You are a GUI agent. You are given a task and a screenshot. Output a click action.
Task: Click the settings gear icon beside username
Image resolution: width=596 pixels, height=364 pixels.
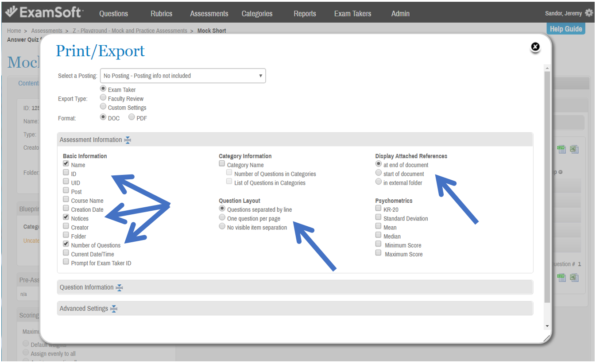(589, 13)
